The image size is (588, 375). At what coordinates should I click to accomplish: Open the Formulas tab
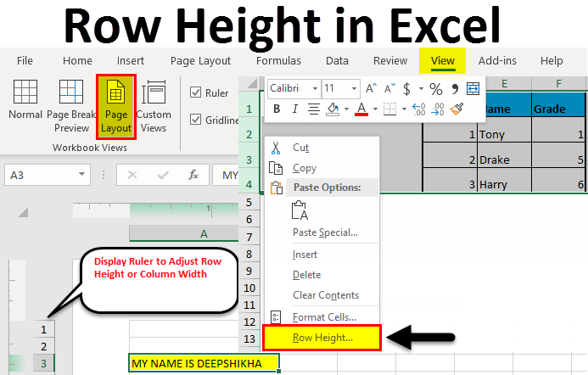click(278, 61)
